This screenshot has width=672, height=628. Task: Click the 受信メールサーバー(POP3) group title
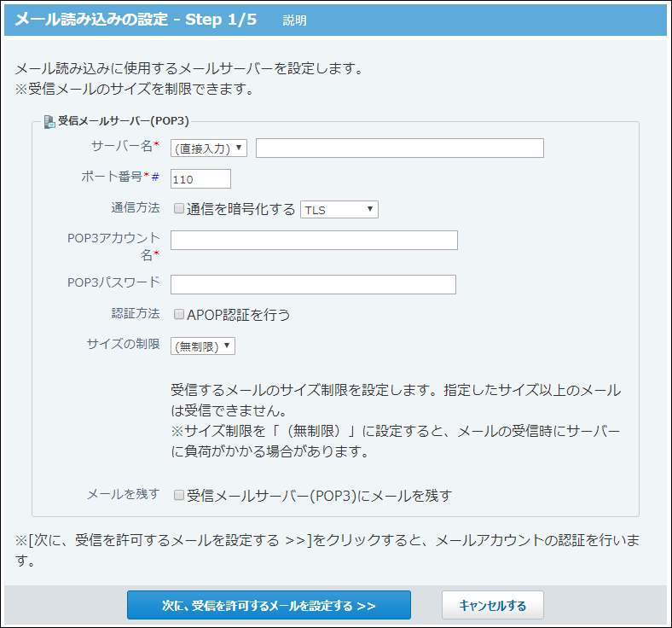[x=124, y=121]
